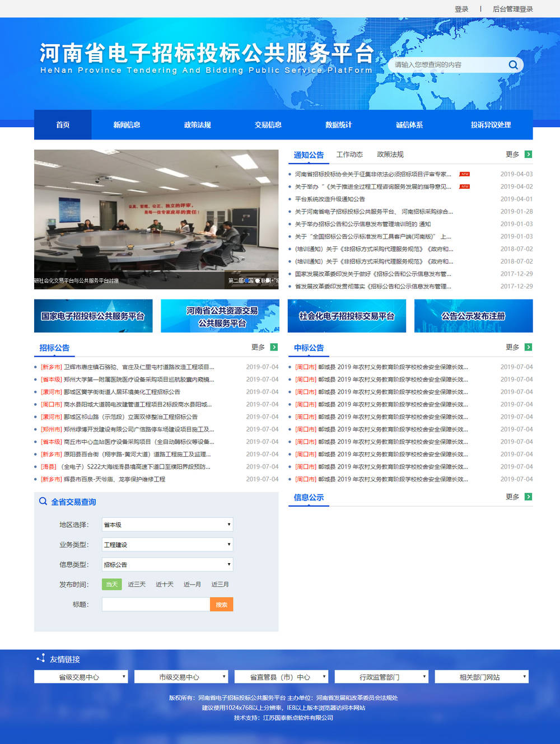560x744 pixels.
Task: Expand the 业务类型 dropdown
Action: (167, 545)
